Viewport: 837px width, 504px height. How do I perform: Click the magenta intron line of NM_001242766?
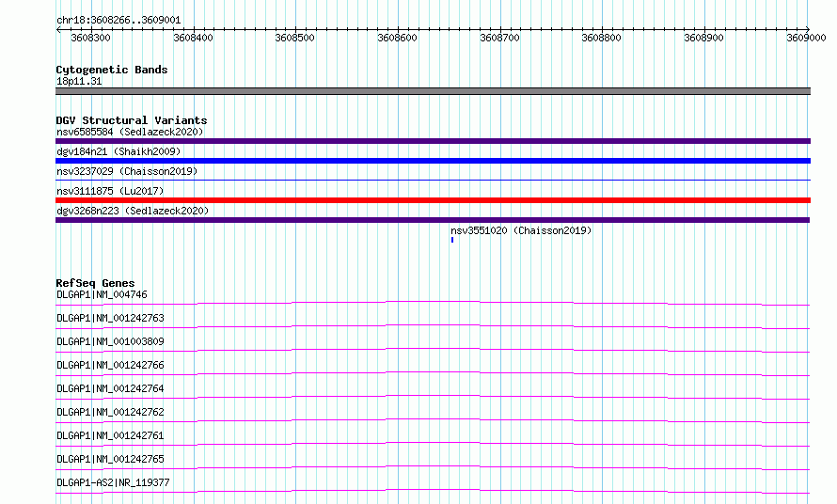click(x=433, y=372)
